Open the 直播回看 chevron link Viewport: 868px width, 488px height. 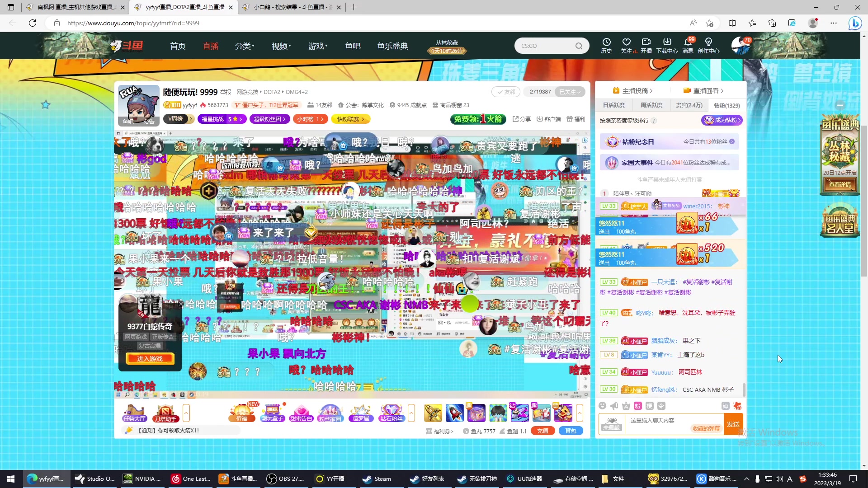[703, 91]
